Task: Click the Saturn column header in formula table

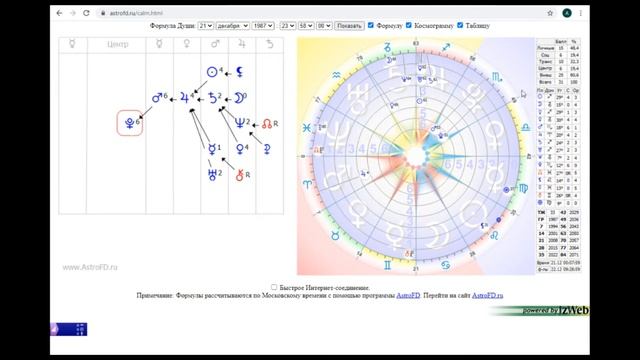Action: [x=269, y=44]
